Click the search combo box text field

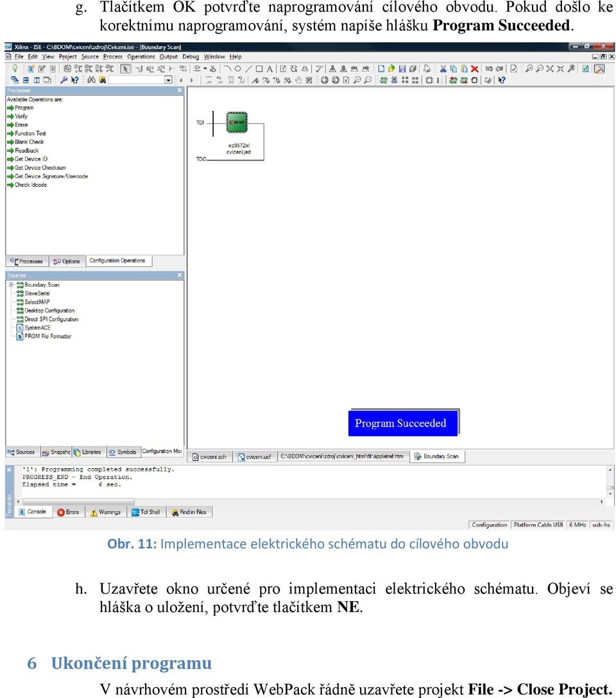coord(136,80)
